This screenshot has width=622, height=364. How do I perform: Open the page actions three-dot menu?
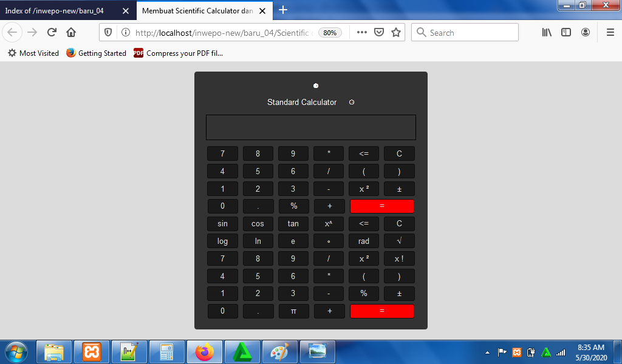(362, 33)
